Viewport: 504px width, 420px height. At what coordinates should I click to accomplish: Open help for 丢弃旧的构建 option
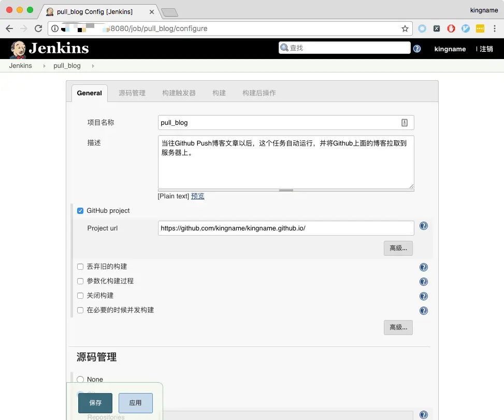[424, 267]
